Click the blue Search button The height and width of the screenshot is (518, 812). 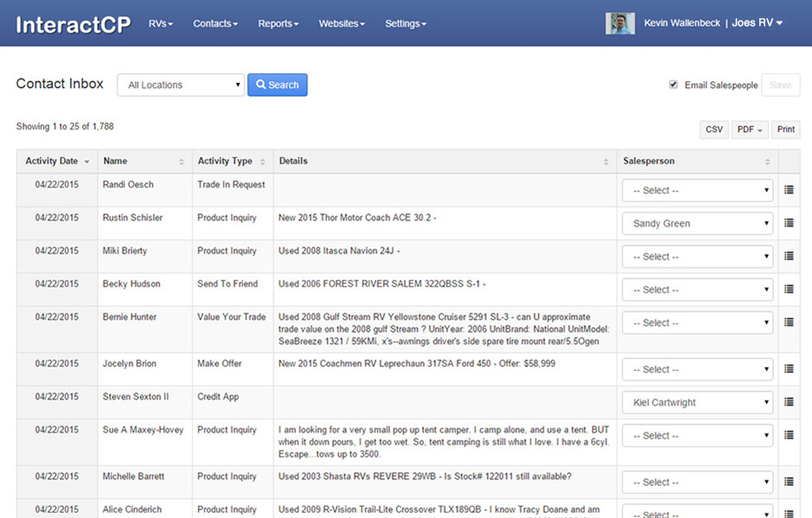pyautogui.click(x=277, y=85)
